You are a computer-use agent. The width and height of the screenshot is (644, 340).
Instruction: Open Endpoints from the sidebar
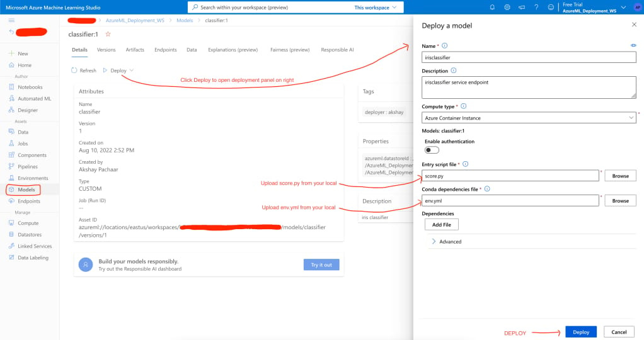pos(29,201)
